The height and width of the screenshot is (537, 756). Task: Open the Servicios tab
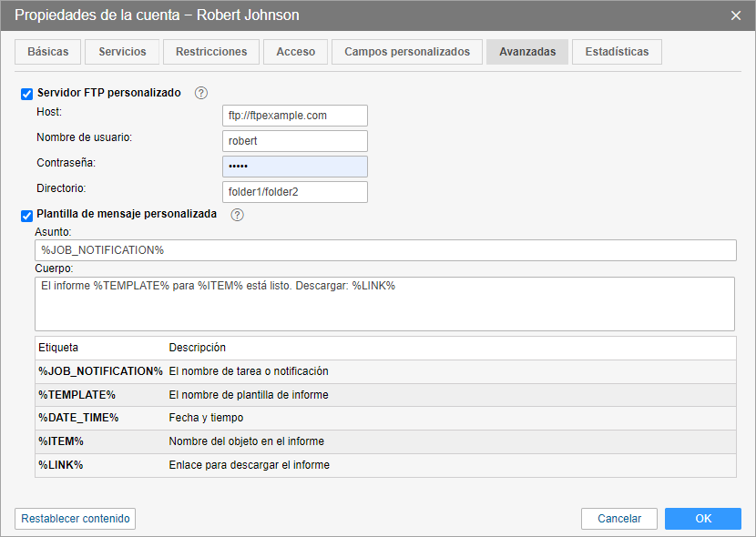coord(122,52)
